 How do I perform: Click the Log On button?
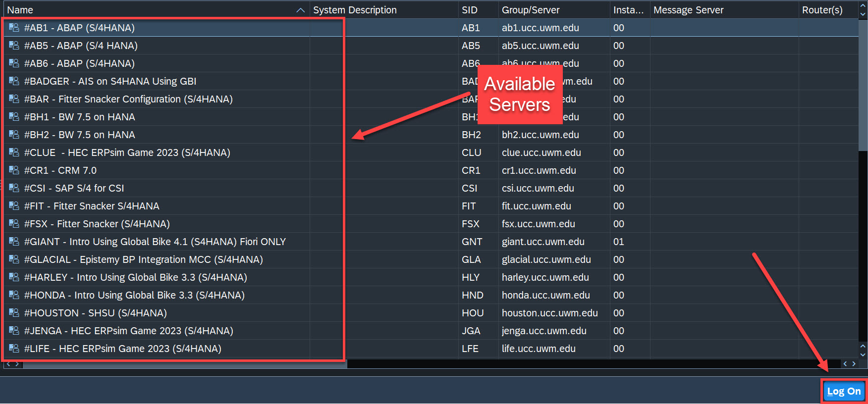[x=844, y=391]
